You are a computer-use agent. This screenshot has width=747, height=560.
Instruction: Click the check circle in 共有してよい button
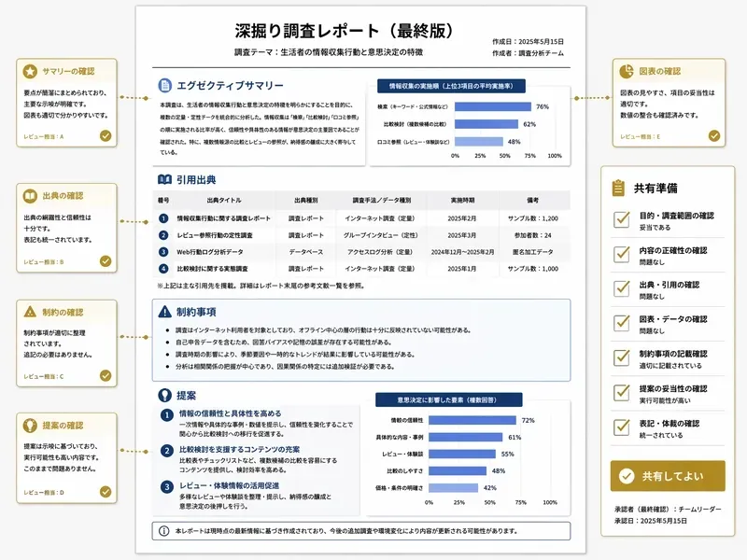(626, 476)
